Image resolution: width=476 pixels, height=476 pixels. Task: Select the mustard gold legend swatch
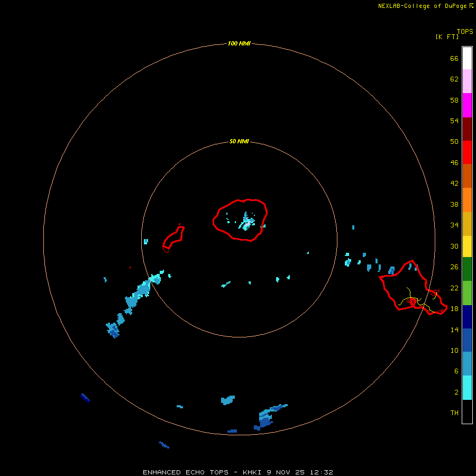(467, 224)
